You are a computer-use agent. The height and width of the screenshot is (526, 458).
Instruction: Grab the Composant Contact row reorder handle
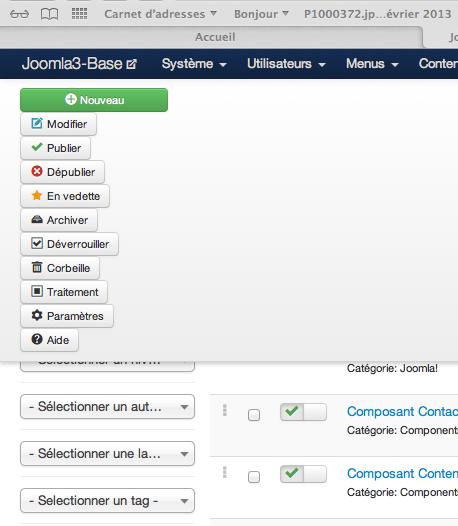click(225, 410)
